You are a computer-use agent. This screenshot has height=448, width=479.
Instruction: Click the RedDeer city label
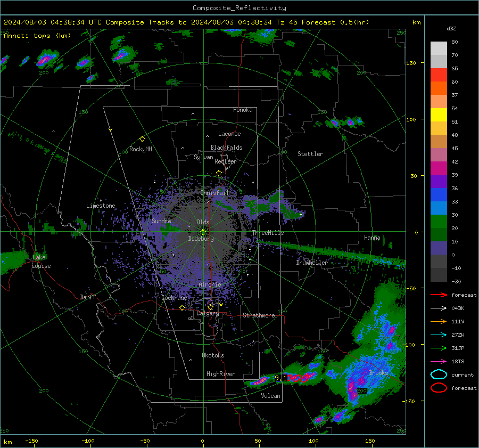coord(226,161)
